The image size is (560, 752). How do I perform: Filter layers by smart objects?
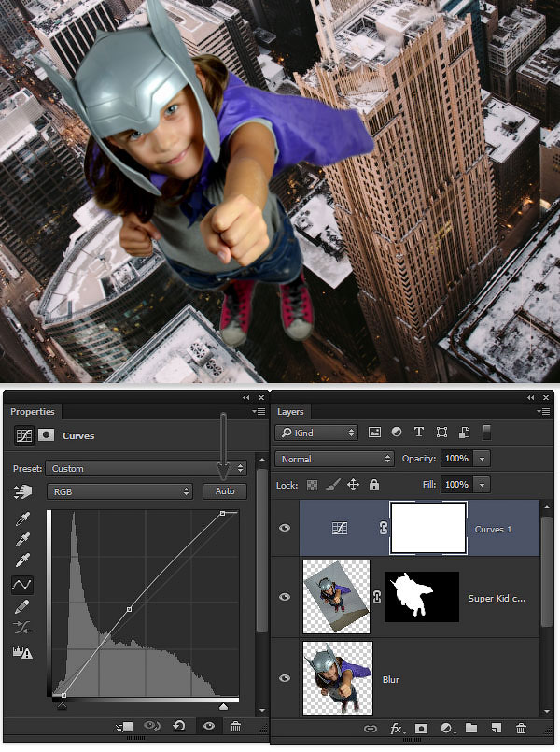(x=464, y=433)
